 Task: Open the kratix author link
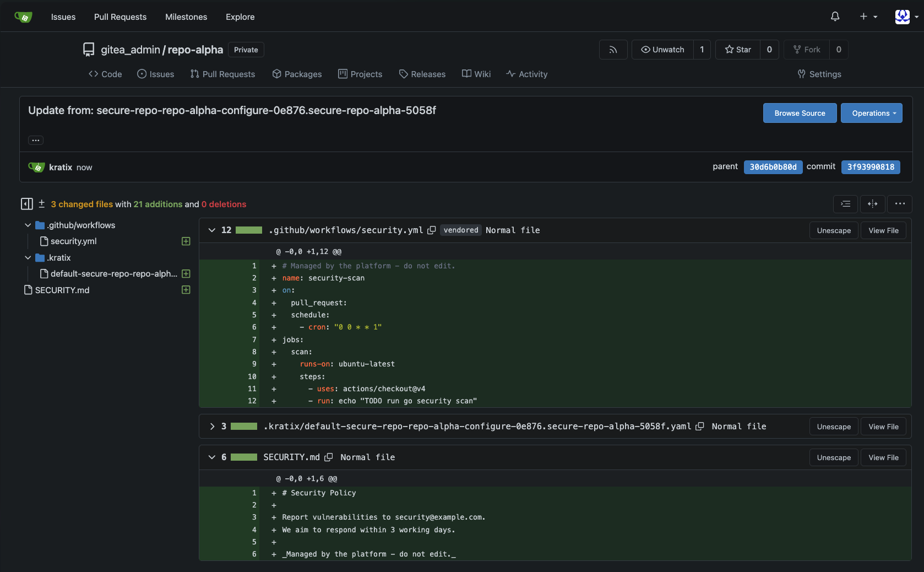coord(61,167)
